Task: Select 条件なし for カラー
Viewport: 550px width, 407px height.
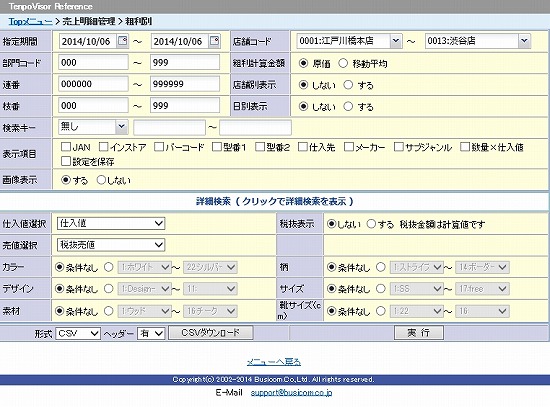Action: click(60, 267)
